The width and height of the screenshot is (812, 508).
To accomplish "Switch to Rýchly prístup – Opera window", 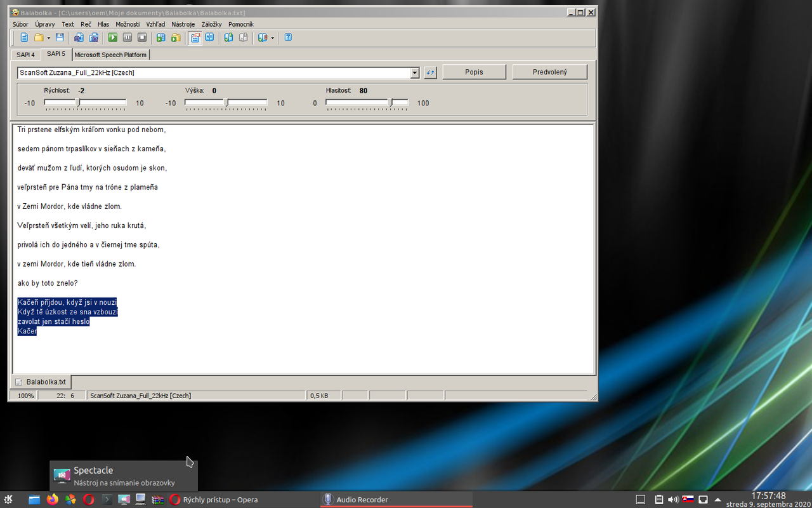I will click(x=244, y=500).
